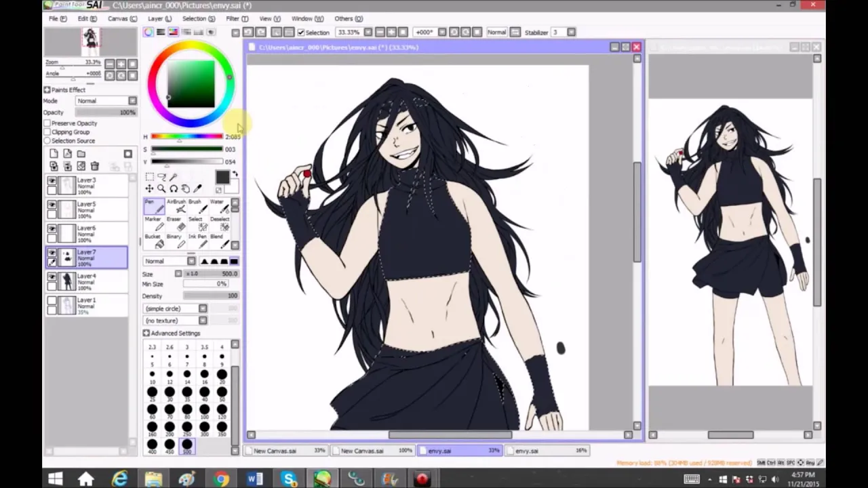Open the 33.33% zoom dropdown in toolbar
868x488 pixels.
pyautogui.click(x=368, y=32)
